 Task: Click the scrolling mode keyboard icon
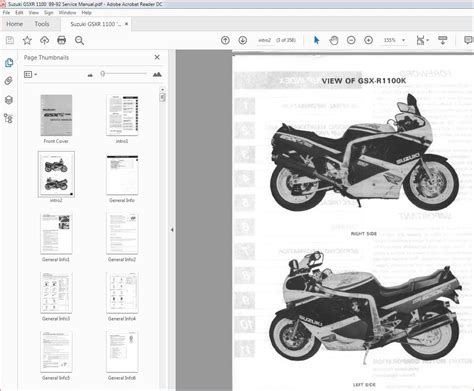tap(442, 40)
